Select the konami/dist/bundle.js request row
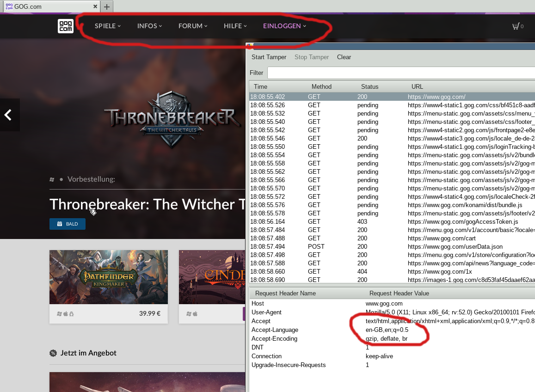The width and height of the screenshot is (535, 392). [392, 205]
